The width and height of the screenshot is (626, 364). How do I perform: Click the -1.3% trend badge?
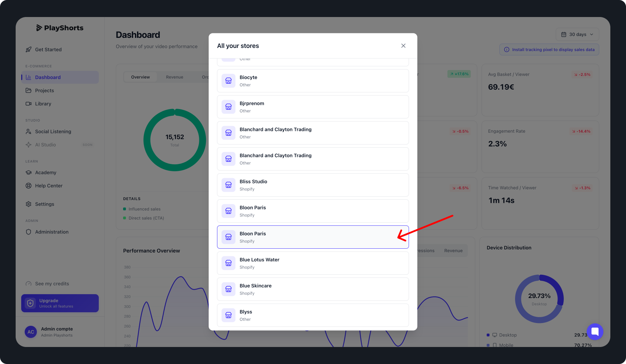(x=583, y=188)
